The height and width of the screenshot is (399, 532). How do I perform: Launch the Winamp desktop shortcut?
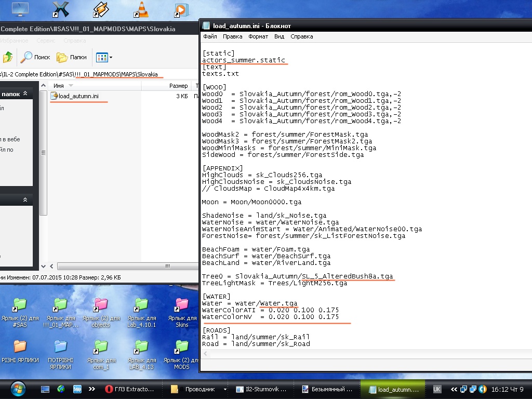tap(100, 9)
